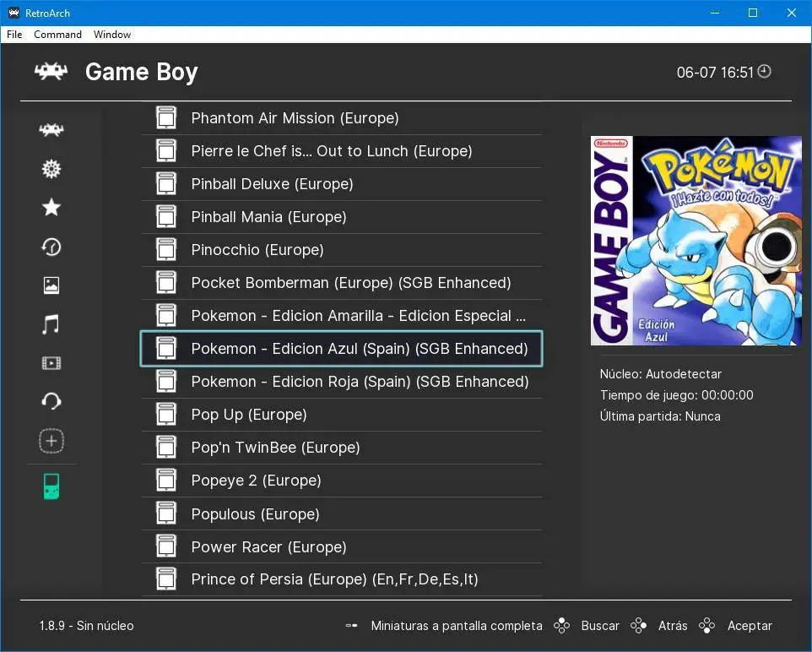Click cartridge icon for Pinocchio

point(166,249)
